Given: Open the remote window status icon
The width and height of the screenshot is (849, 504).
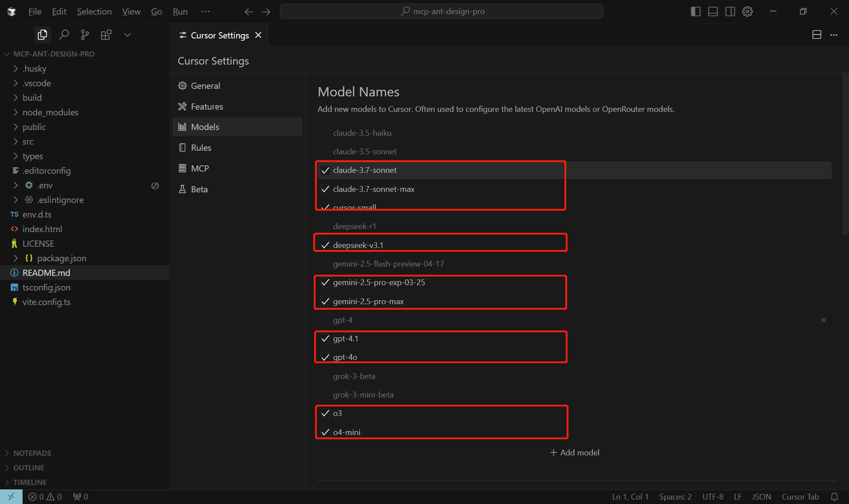Looking at the screenshot, I should click(x=11, y=496).
